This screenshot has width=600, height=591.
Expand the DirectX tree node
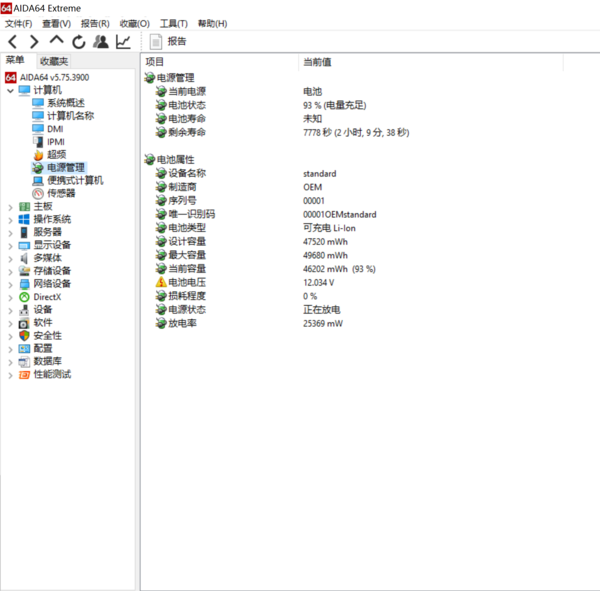[x=11, y=298]
